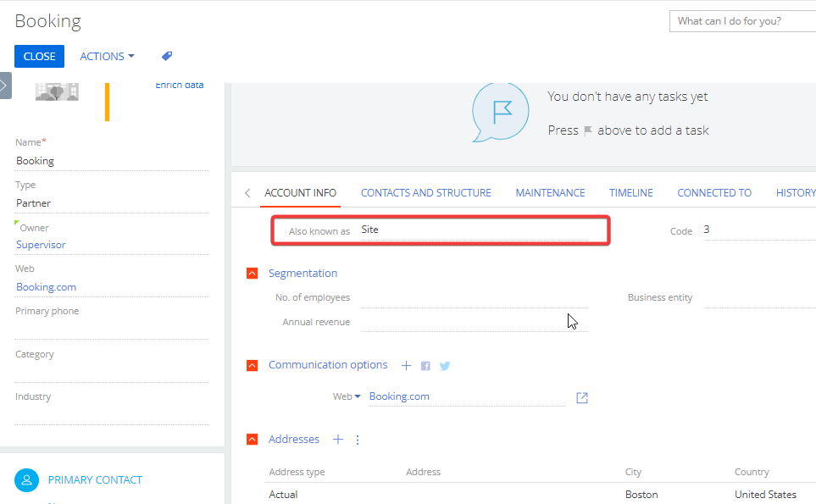Open the Supervisor owner link
This screenshot has width=816, height=504.
tap(41, 245)
